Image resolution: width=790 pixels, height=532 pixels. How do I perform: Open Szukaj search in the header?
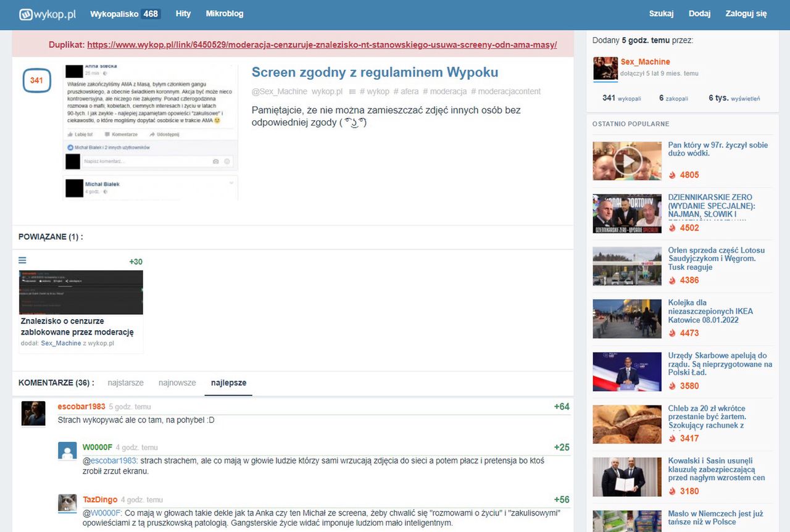pos(661,14)
